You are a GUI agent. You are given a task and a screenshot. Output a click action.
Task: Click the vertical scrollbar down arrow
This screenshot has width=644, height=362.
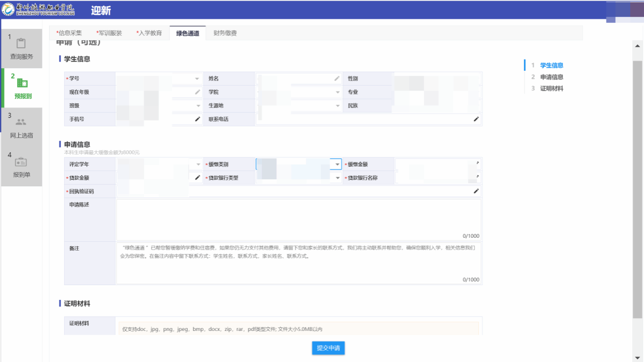[638, 357]
